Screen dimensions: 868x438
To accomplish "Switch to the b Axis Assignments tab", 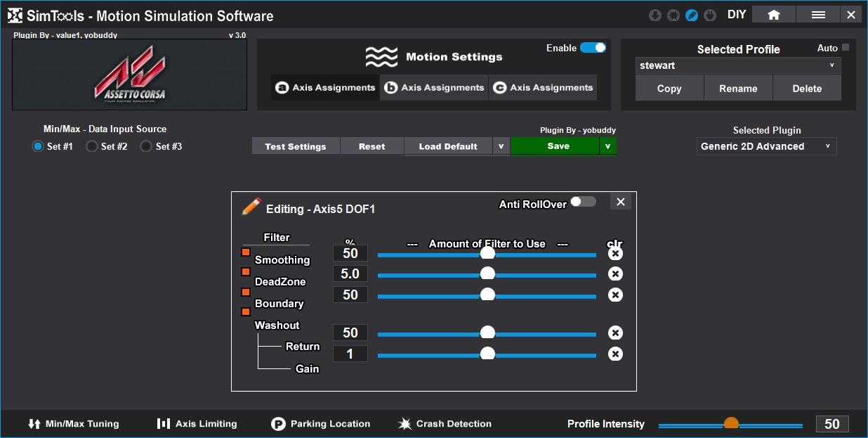I will [434, 88].
